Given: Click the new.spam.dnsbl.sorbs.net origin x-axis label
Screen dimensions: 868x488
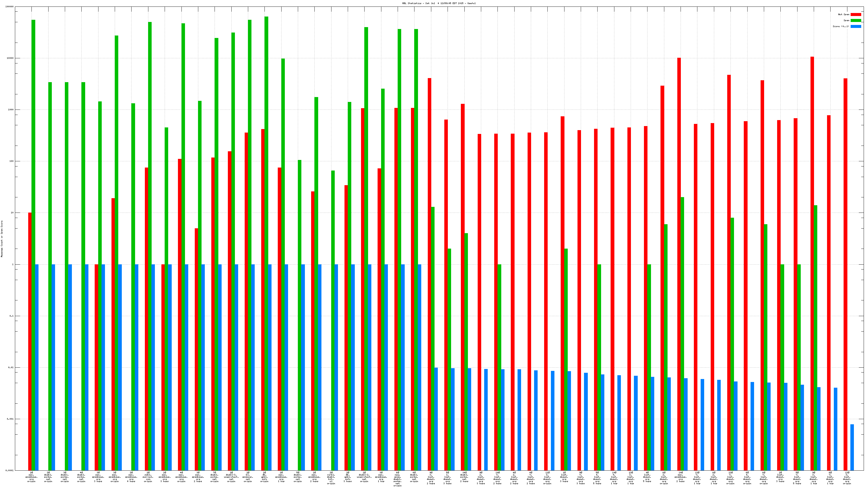Looking at the screenshot, I should point(398,479).
